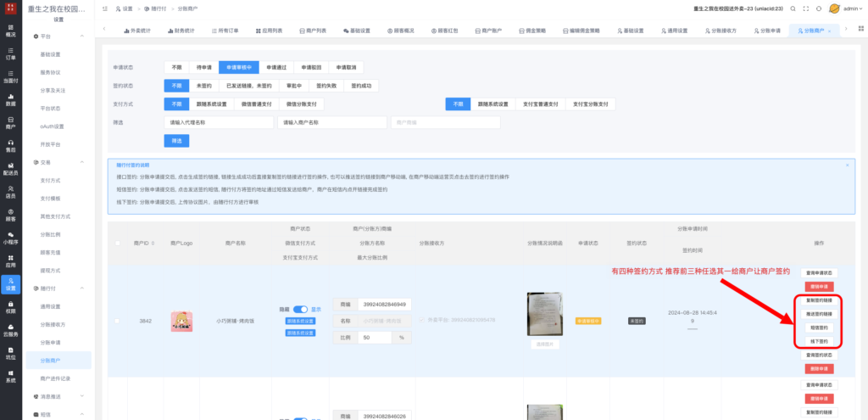
Task: Toggle the 外卖平台 receiver checkbox
Action: point(422,320)
